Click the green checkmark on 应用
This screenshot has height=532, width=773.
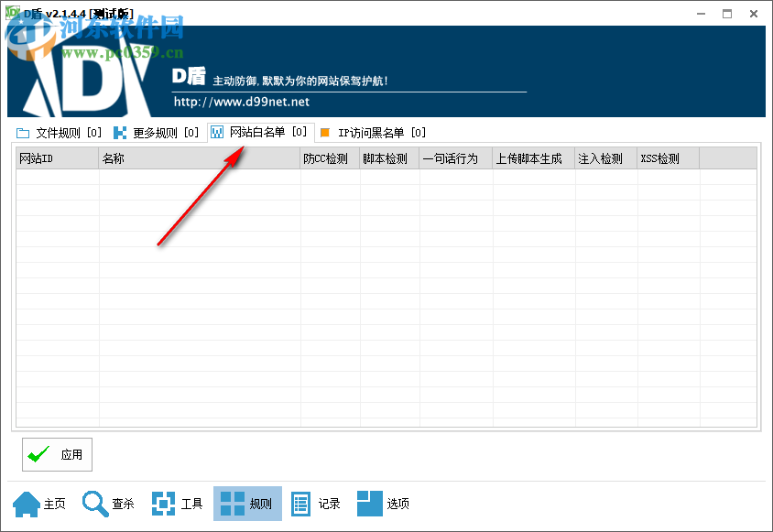(x=38, y=454)
